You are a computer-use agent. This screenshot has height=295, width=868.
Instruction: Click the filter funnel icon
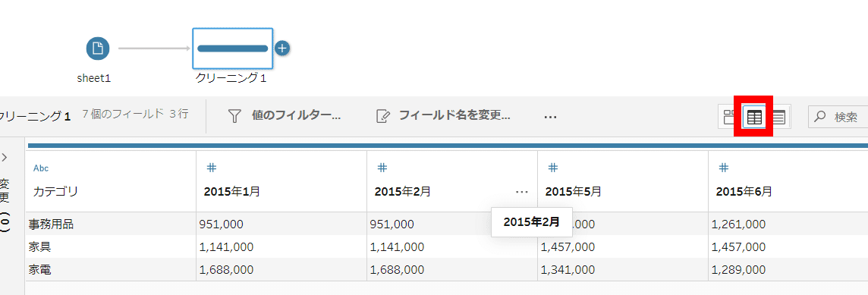[235, 116]
